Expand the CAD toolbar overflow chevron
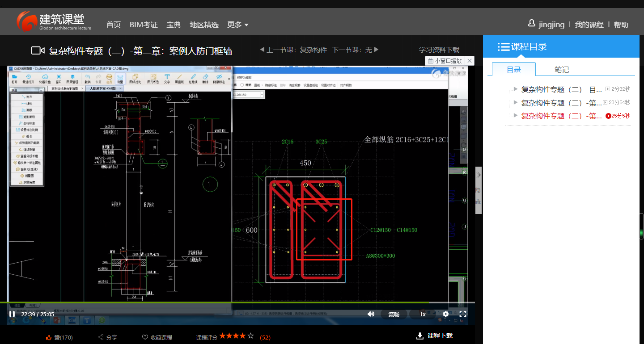644x344 pixels. coord(229,79)
